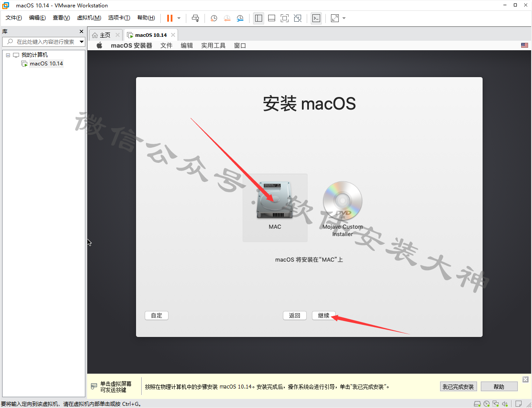Open the 帮助(H) menu
This screenshot has height=408, width=532.
146,18
